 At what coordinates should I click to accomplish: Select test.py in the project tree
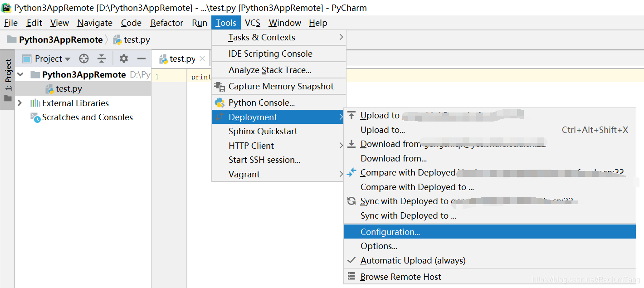point(69,88)
